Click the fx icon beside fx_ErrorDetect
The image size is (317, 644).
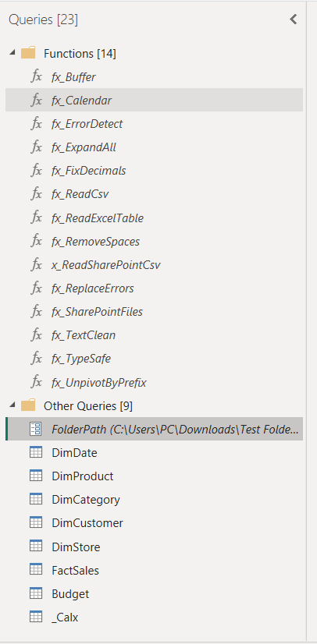pos(36,123)
